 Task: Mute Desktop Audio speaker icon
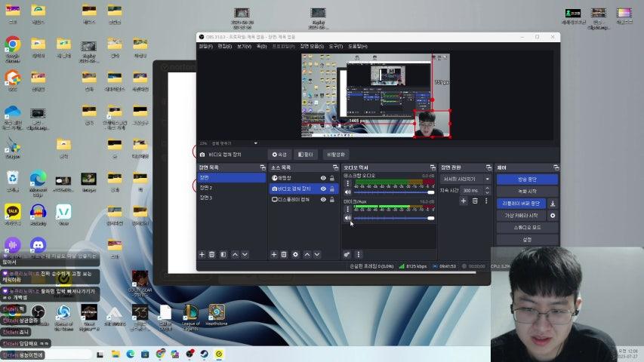pos(347,192)
